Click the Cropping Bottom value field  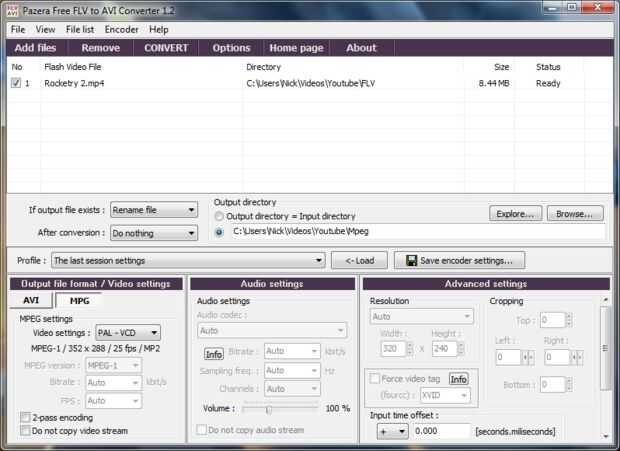click(553, 385)
